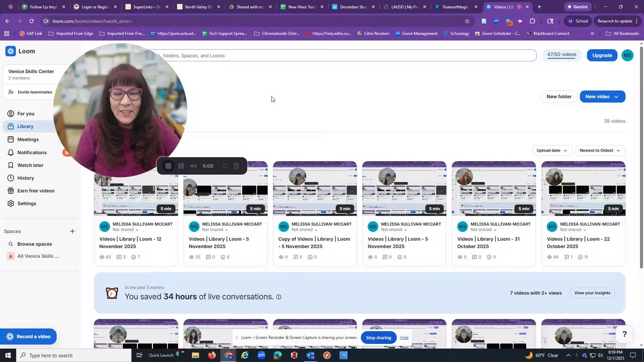
Task: Open the Upload date sort dropdown
Action: [x=552, y=150]
